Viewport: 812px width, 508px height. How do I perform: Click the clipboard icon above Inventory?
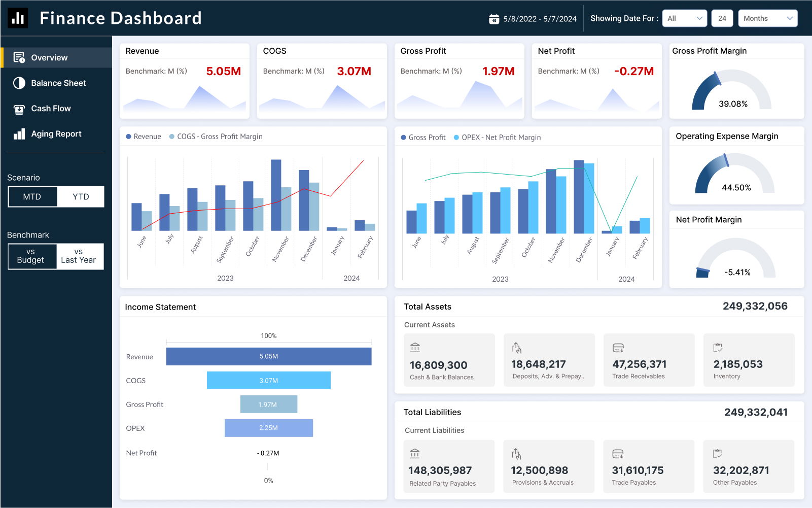718,348
